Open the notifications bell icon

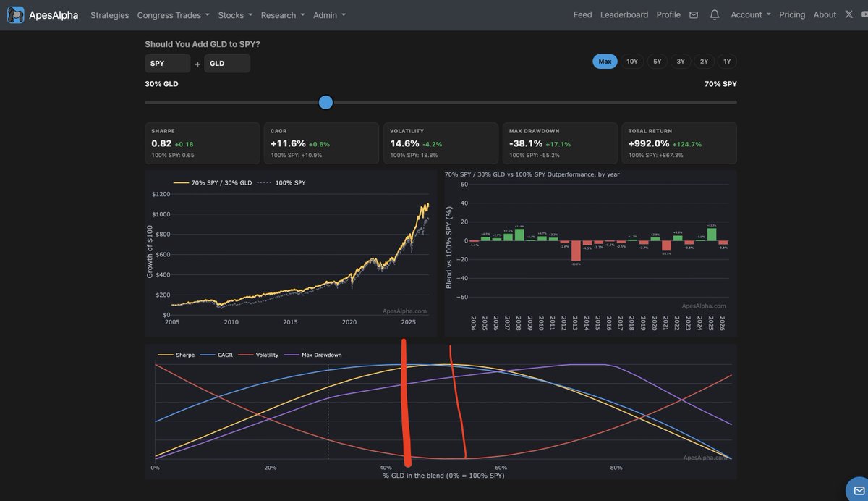point(715,14)
